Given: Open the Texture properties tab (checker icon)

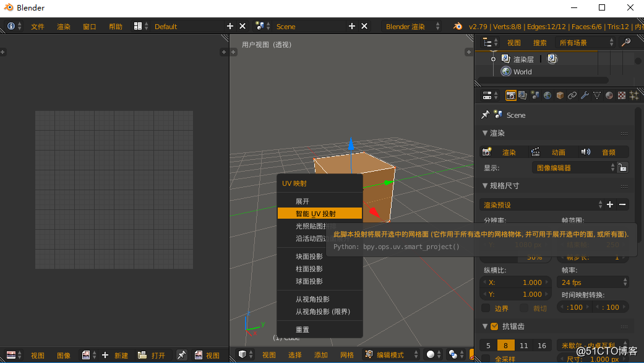Looking at the screenshot, I should point(621,95).
